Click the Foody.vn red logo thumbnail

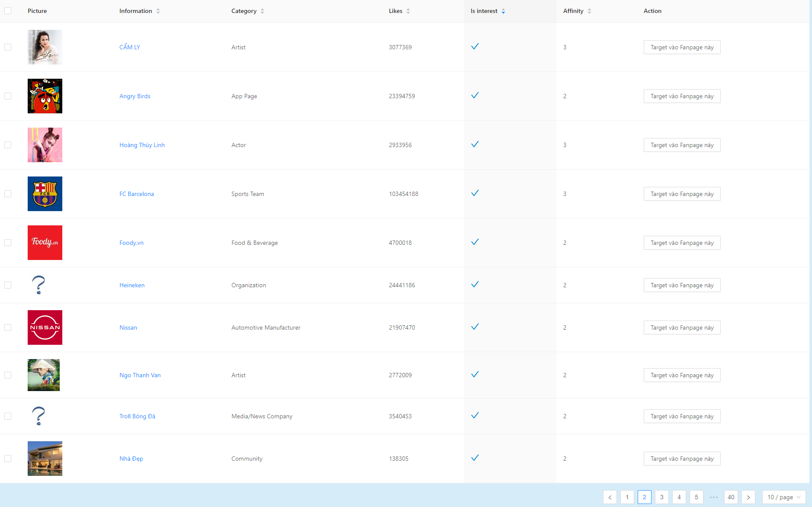45,243
